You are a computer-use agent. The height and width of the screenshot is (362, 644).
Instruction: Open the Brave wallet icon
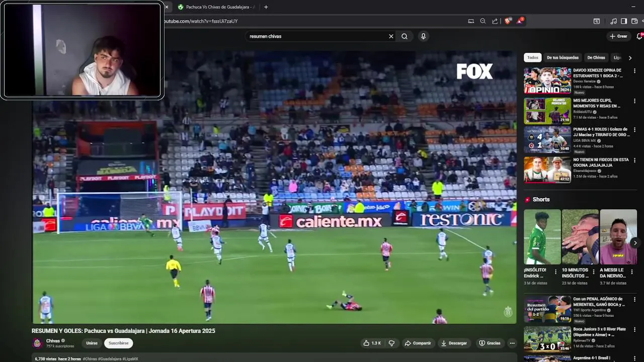634,21
